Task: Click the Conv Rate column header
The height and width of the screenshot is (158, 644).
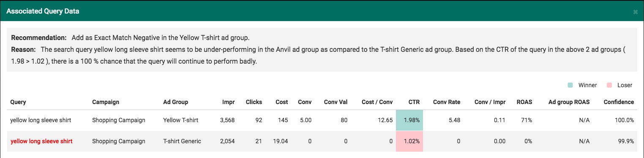Action: 447,102
